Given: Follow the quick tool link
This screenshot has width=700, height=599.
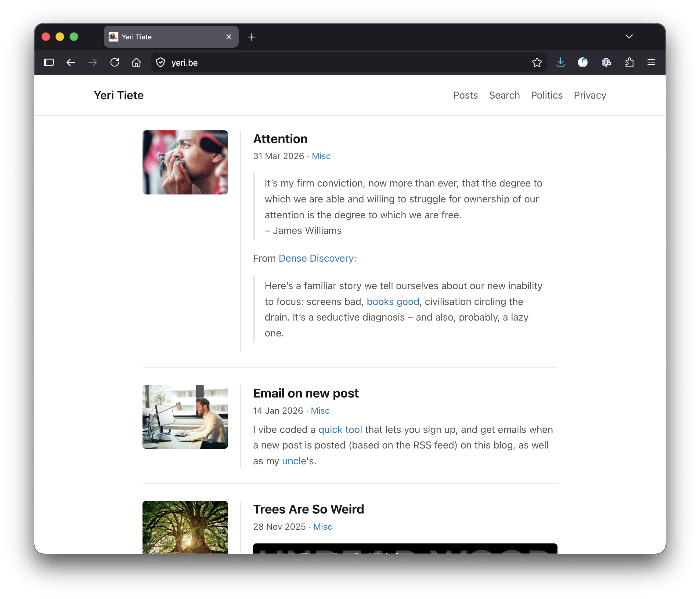Looking at the screenshot, I should point(340,430).
